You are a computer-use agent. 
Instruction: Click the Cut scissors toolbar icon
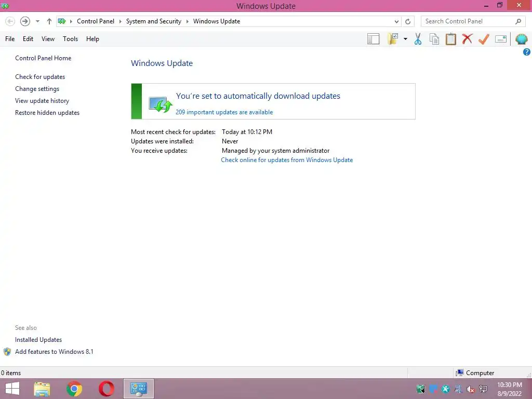(x=418, y=39)
